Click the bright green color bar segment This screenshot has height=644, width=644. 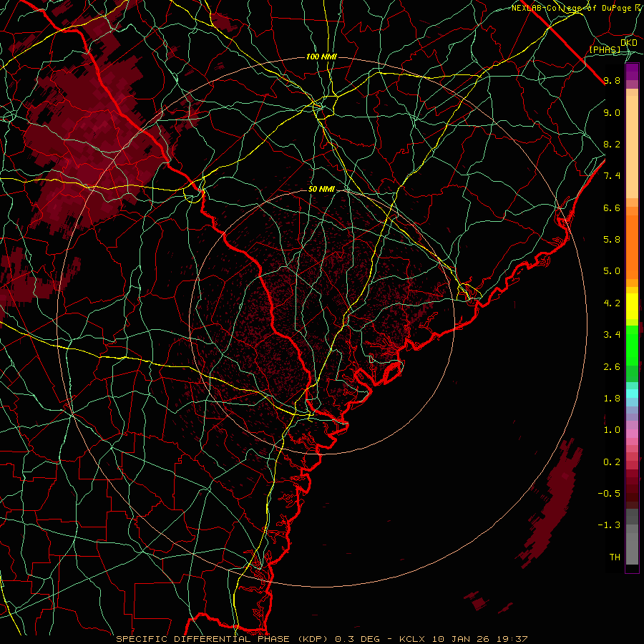(x=632, y=345)
